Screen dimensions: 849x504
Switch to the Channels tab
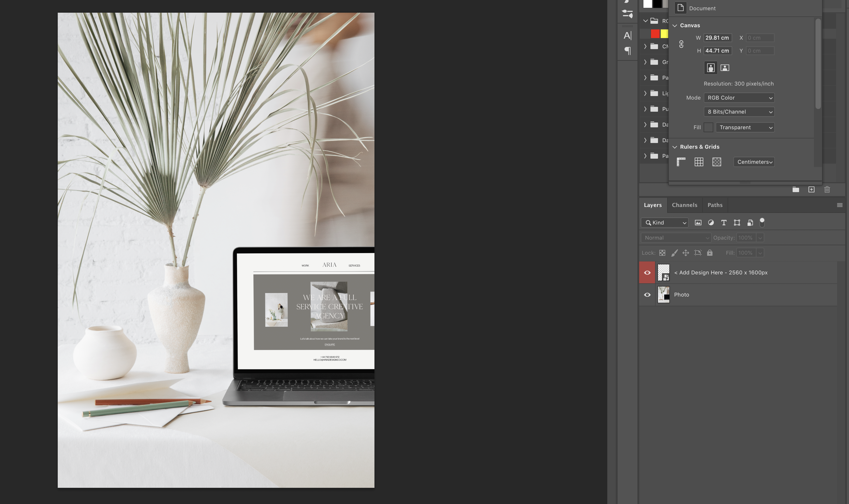684,205
